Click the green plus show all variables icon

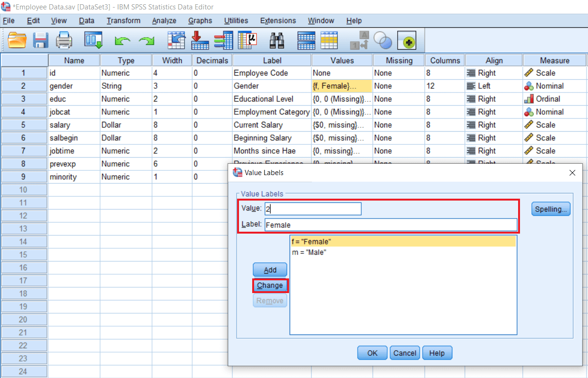point(407,42)
